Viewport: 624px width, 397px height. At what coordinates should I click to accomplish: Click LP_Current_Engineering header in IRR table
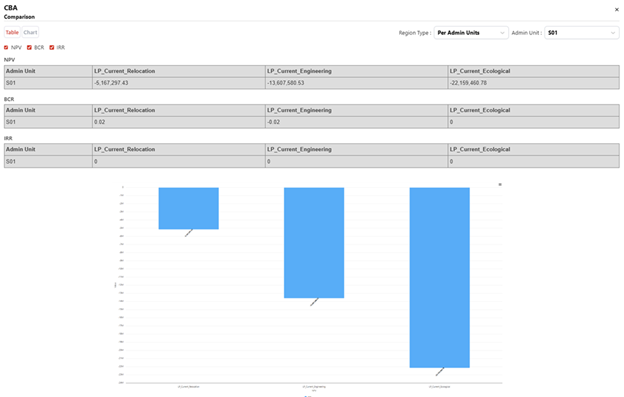[299, 149]
